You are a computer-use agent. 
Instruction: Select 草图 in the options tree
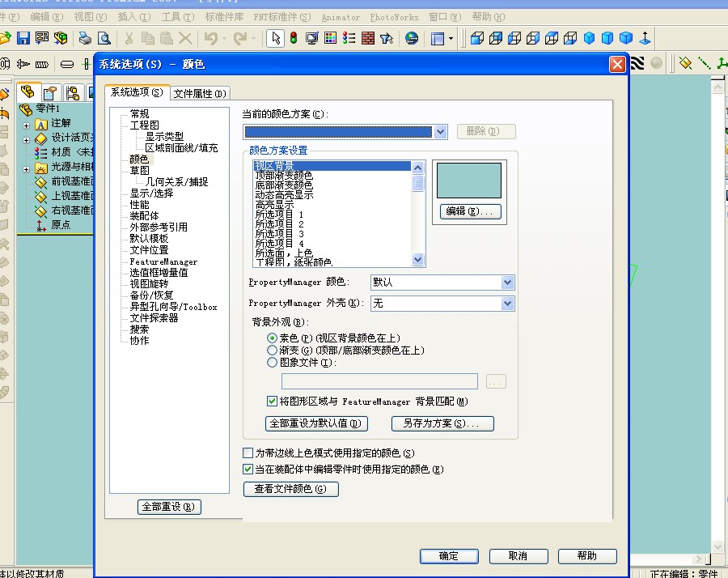coord(140,171)
